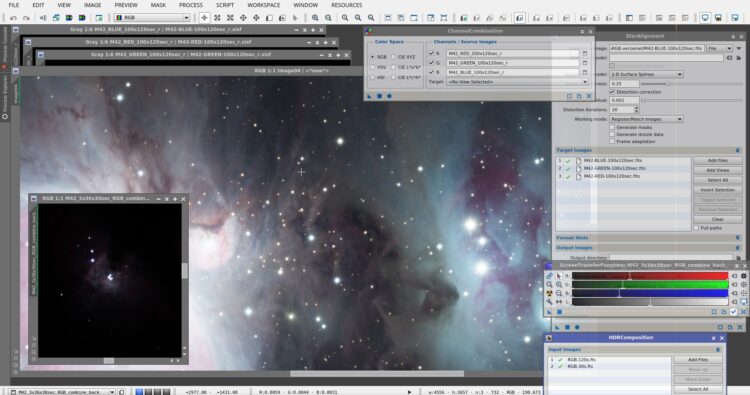This screenshot has height=395, width=750.
Task: Toggle the B channel checkbox in ChannelCombination
Action: 431,72
